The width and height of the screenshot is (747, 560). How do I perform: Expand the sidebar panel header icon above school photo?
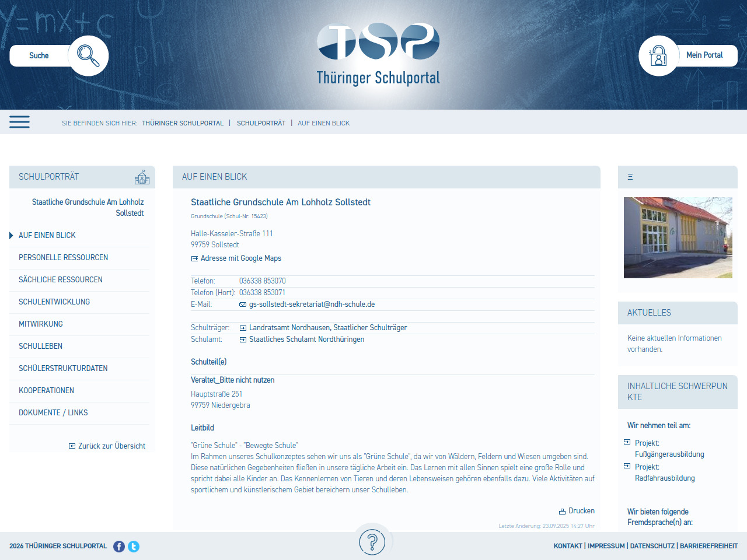click(x=630, y=177)
